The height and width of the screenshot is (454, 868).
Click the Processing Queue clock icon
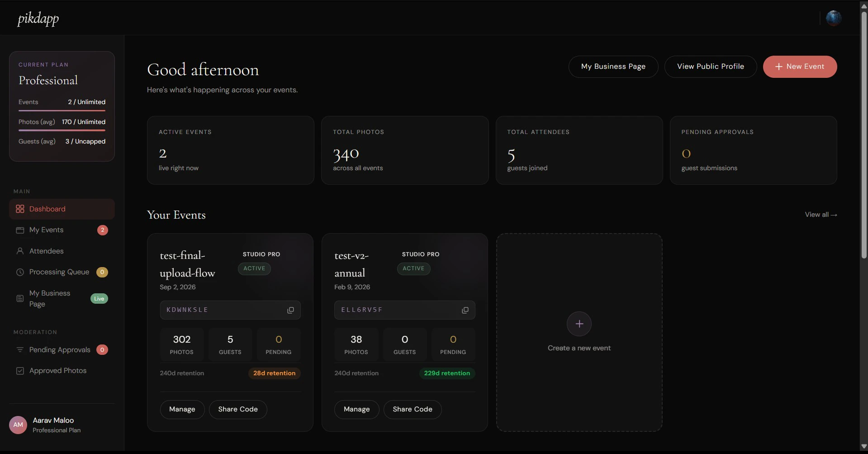[x=20, y=272]
